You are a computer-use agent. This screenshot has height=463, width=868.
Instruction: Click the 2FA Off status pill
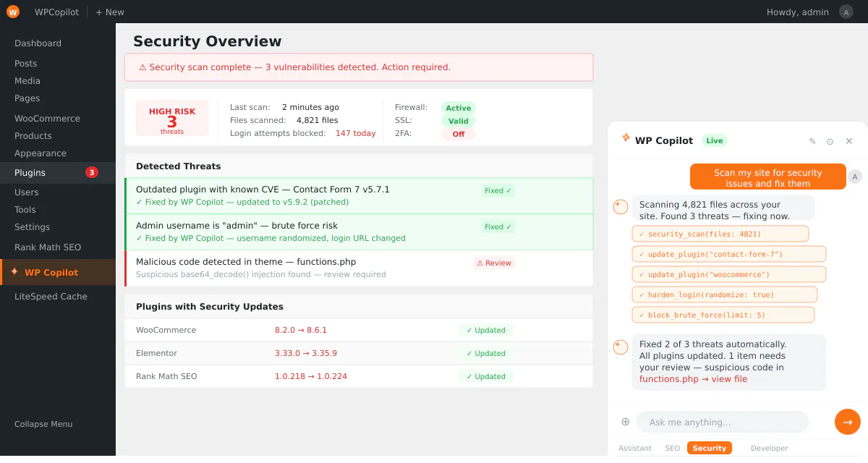pos(459,134)
